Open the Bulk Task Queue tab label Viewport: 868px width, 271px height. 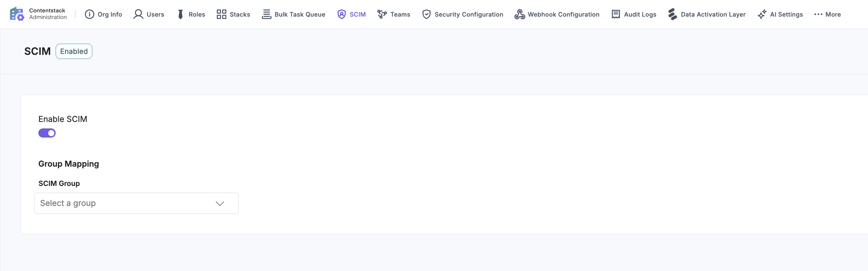300,14
